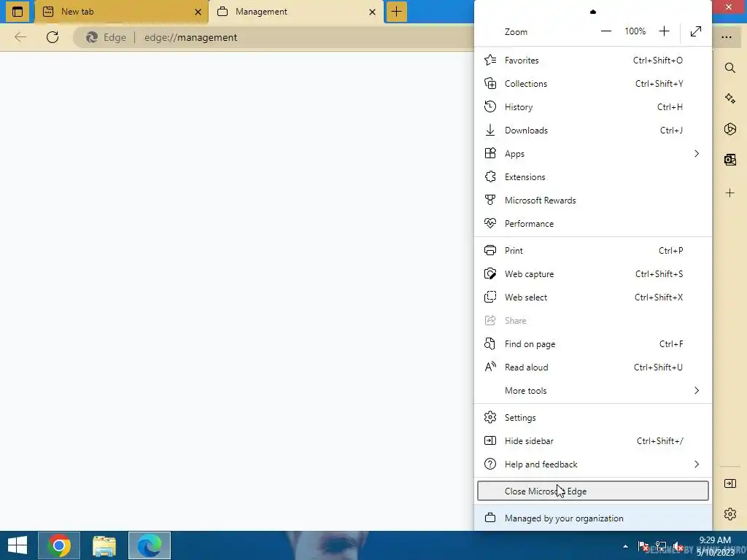Open sidebar Outlook icon
The image size is (747, 560).
729,160
